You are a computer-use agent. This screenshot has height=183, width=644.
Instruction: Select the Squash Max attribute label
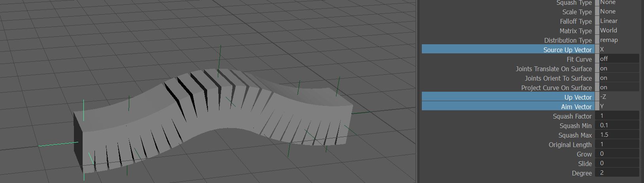(575, 135)
